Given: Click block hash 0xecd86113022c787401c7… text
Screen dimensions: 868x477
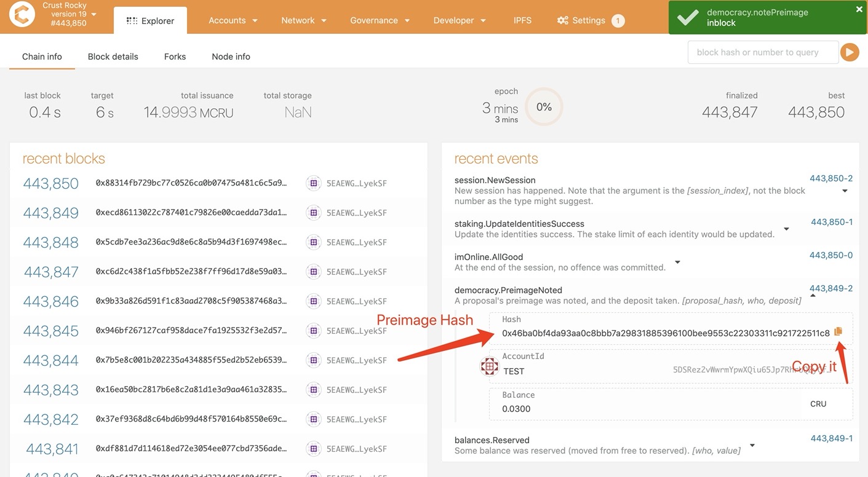Looking at the screenshot, I should coord(191,213).
